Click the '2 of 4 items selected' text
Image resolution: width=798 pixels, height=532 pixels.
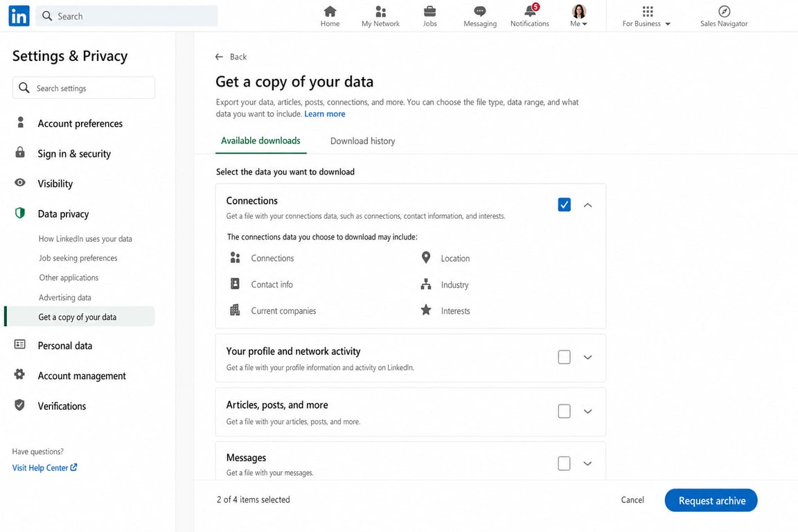click(253, 499)
